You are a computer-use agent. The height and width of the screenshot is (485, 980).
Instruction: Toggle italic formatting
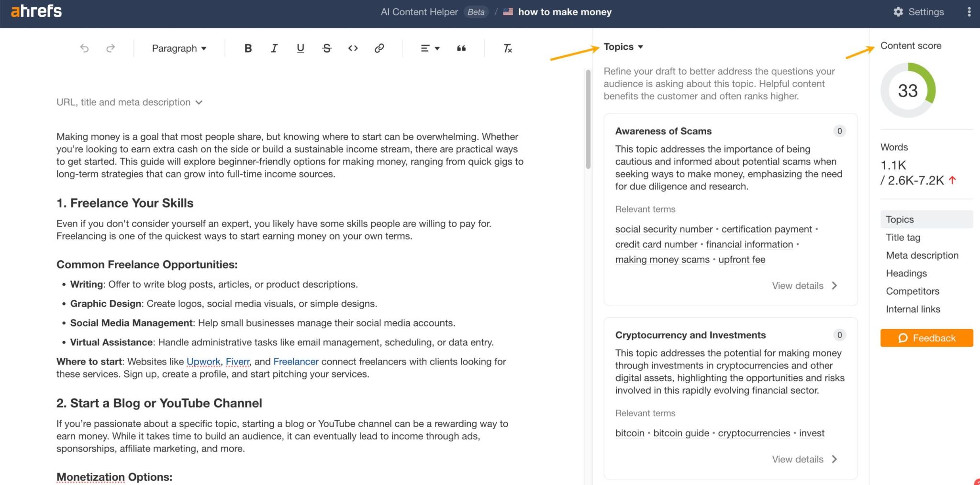click(x=274, y=48)
